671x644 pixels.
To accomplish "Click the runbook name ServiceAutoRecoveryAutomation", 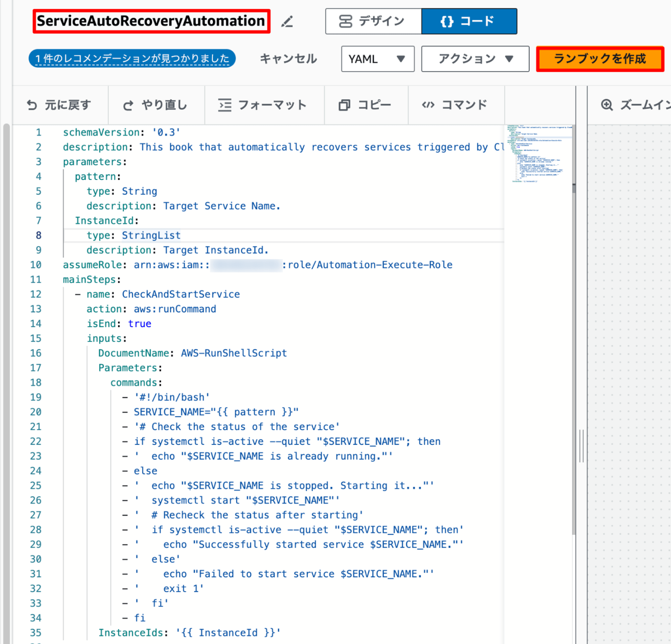I will click(x=151, y=21).
